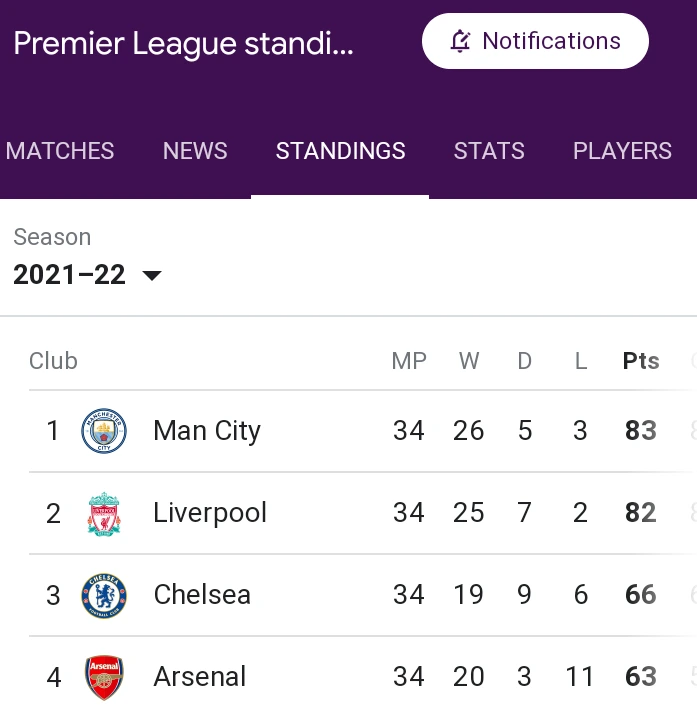Image resolution: width=697 pixels, height=716 pixels.
Task: Click the Pts column header
Action: tap(641, 361)
